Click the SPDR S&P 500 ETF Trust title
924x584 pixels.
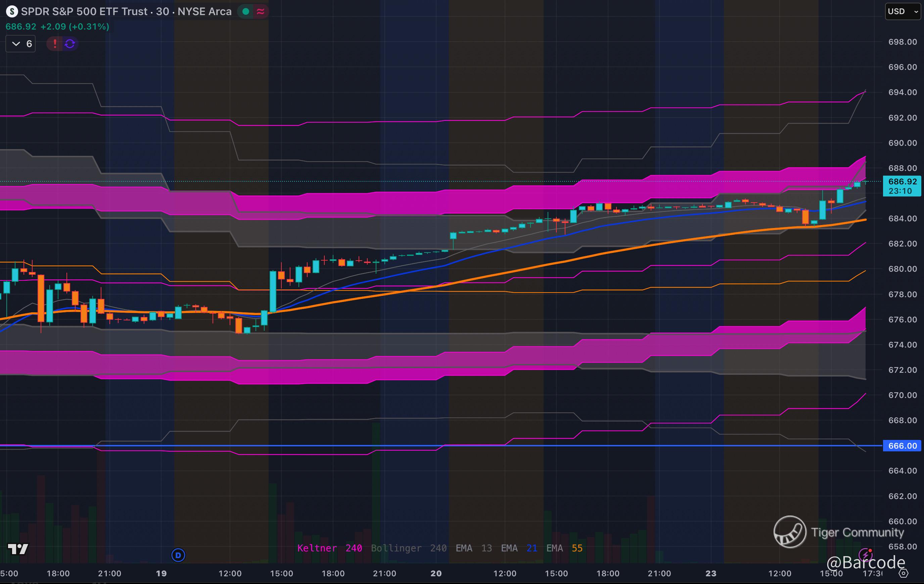(x=84, y=11)
